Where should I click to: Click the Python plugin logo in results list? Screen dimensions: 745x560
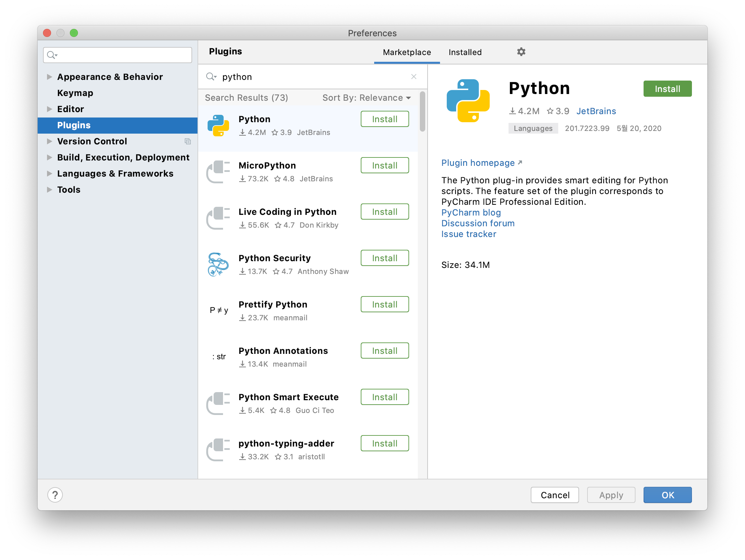218,126
